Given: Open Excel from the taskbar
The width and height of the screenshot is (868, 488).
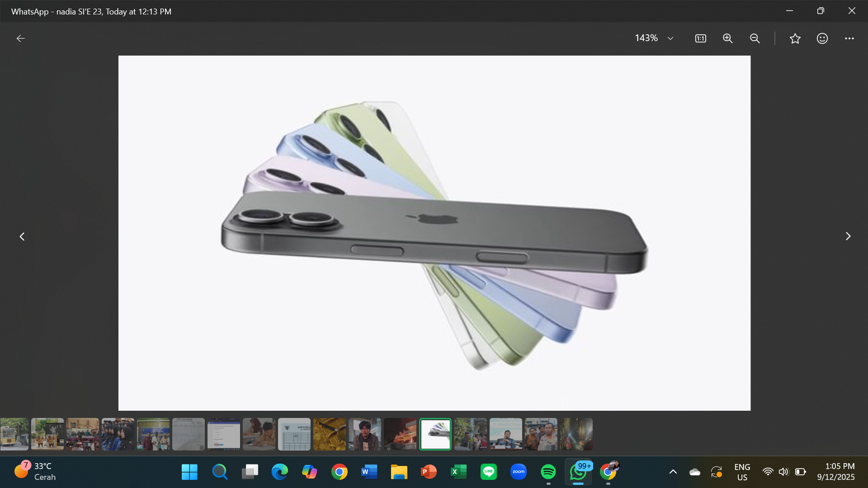Looking at the screenshot, I should (x=458, y=472).
